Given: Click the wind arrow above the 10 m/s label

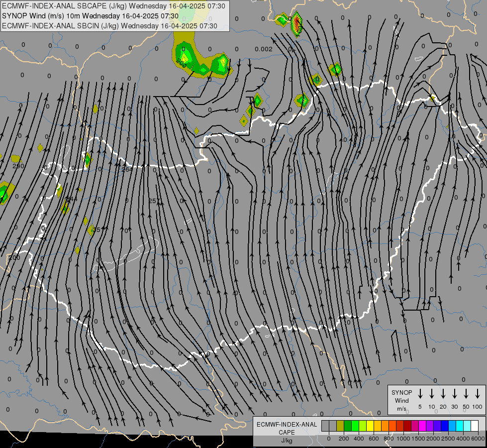Looking at the screenshot, I should pos(432,394).
